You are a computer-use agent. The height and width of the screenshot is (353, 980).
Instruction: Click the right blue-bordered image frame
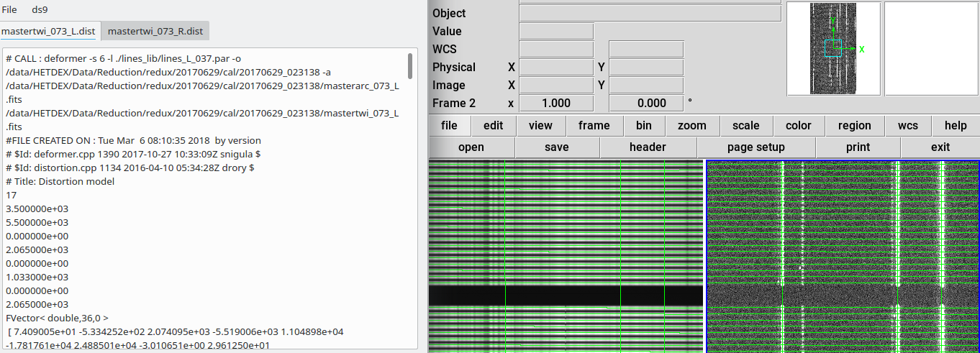843,256
